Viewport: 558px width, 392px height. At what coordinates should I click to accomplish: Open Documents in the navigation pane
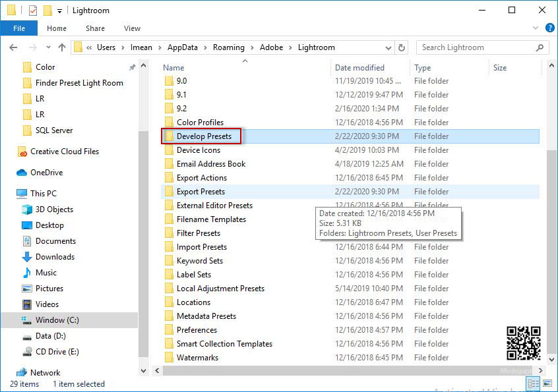tap(49, 241)
